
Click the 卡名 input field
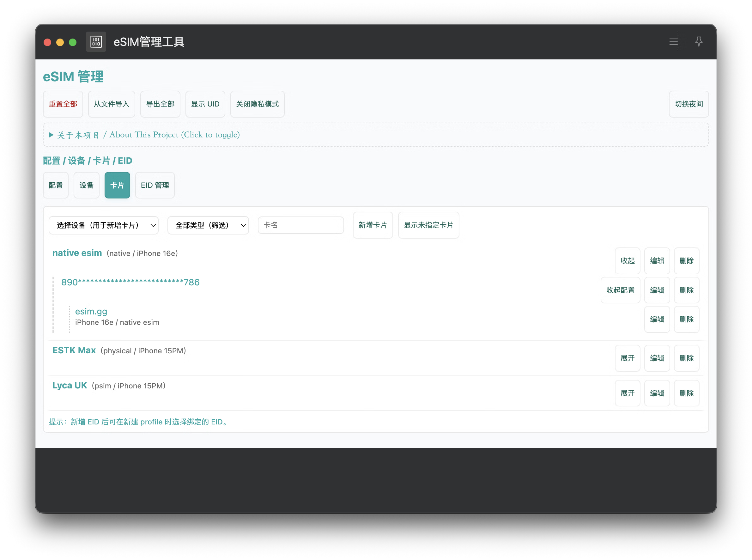pyautogui.click(x=300, y=225)
